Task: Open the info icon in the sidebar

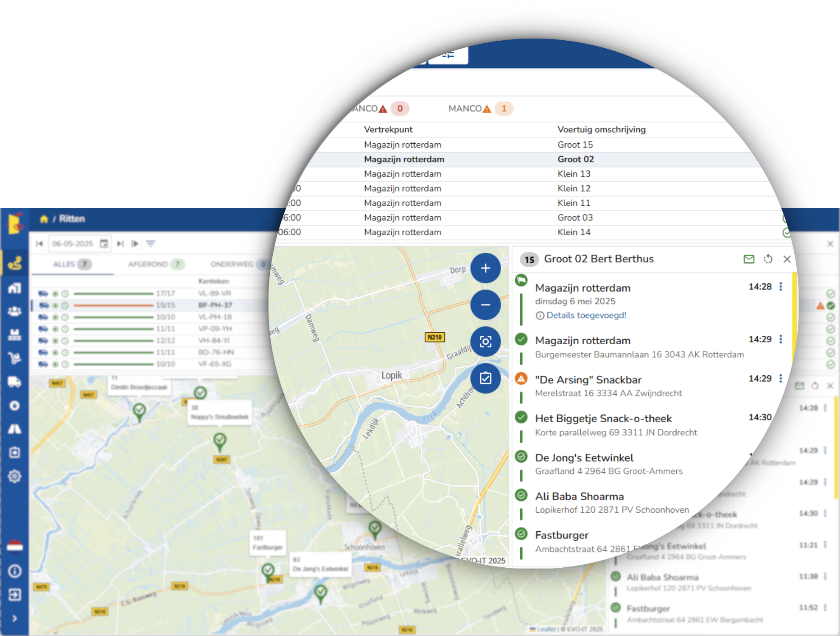Action: [15, 571]
